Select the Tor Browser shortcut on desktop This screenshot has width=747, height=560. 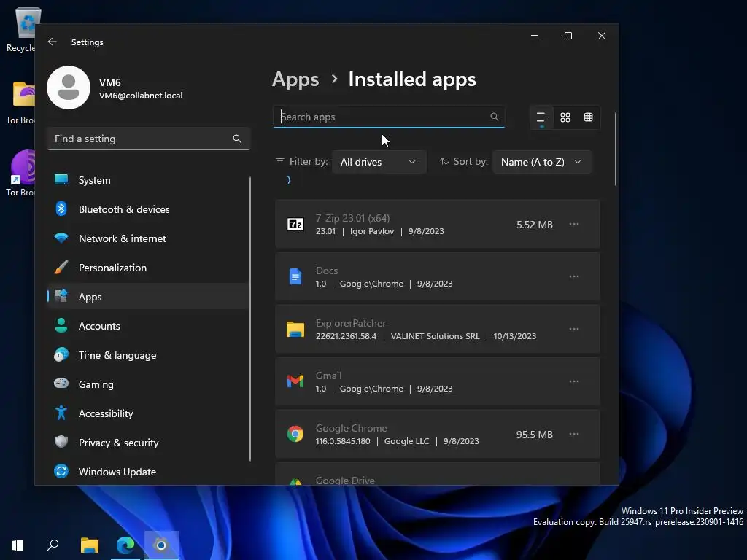[x=21, y=174]
